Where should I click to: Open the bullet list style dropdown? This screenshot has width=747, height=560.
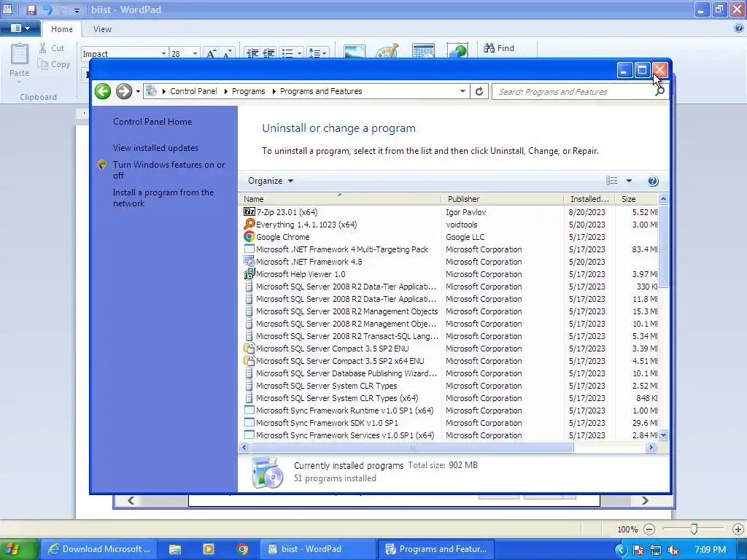click(x=299, y=52)
